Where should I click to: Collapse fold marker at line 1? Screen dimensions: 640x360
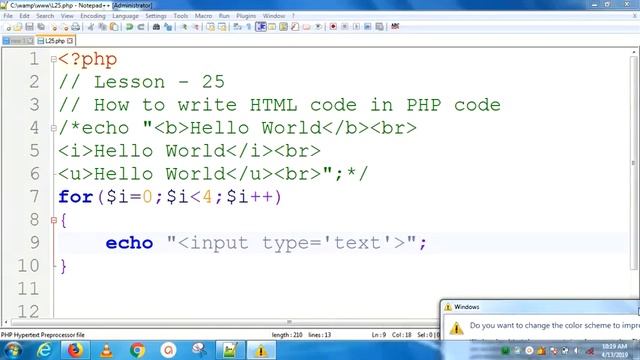pos(53,59)
